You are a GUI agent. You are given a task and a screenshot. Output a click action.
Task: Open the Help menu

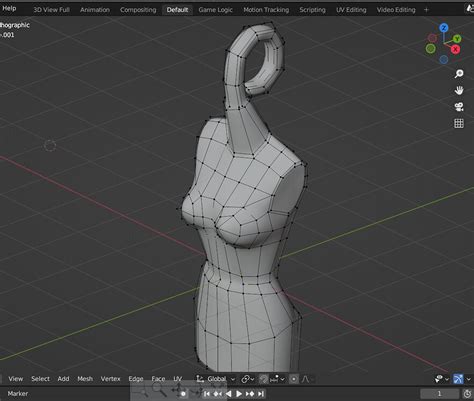9,8
